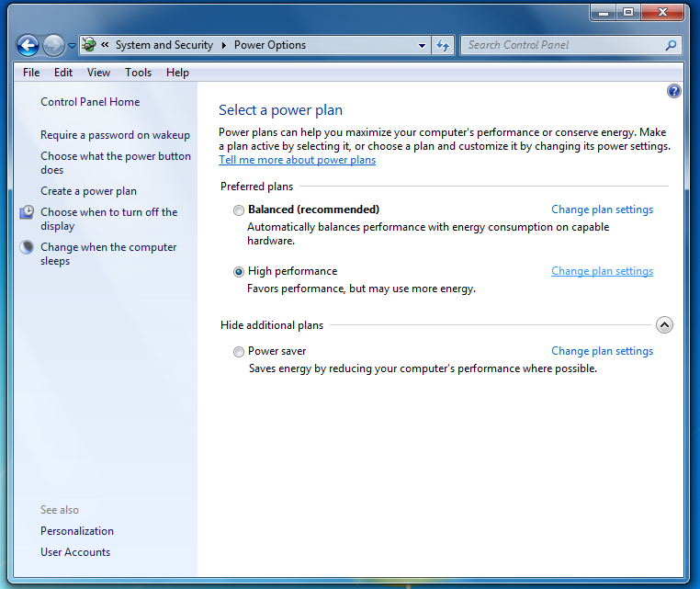Click the Control Panel address bar icon
The width and height of the screenshot is (700, 589).
89,45
